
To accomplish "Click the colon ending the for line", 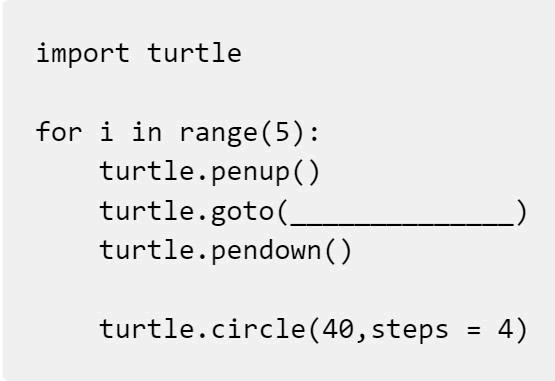I will 314,134.
